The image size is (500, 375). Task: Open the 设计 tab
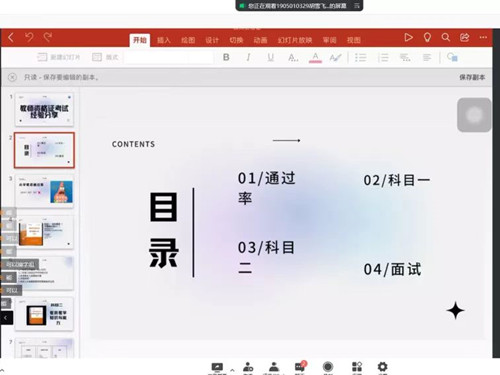tap(212, 40)
